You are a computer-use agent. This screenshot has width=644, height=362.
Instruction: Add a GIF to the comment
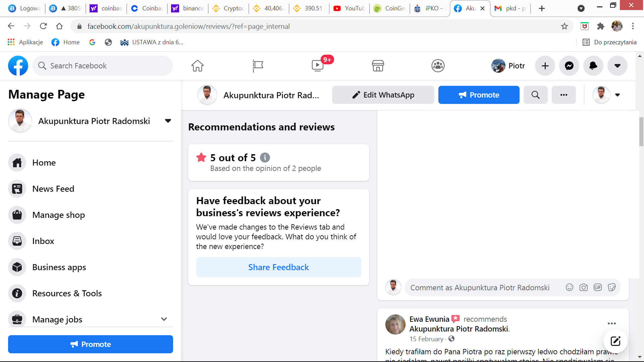(x=598, y=287)
